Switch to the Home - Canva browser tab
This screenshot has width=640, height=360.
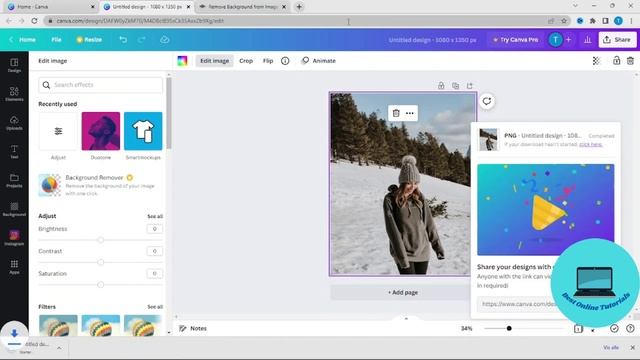pos(51,7)
